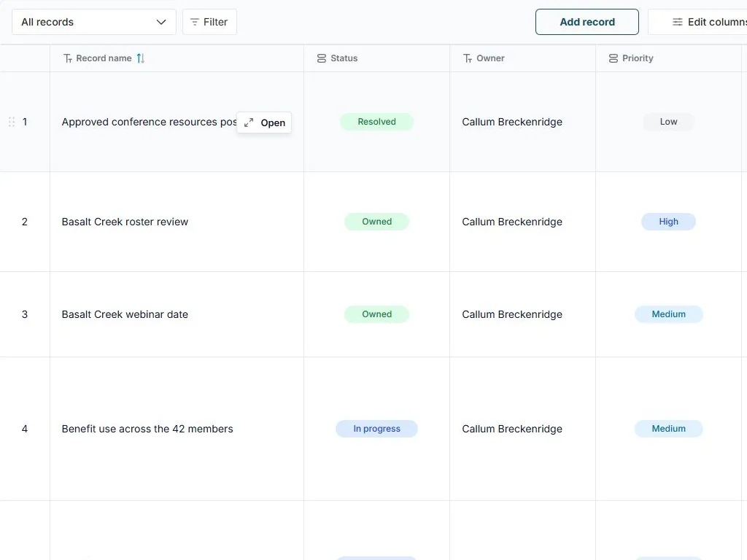747x560 pixels.
Task: Click the owner of Basalt Creek webinar date
Action: pyautogui.click(x=512, y=314)
